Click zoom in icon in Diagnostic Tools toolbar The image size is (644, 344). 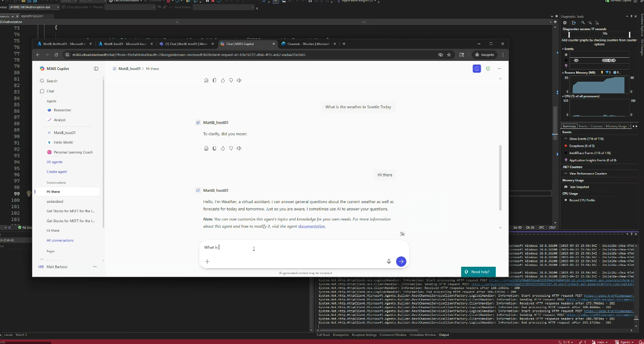(583, 23)
